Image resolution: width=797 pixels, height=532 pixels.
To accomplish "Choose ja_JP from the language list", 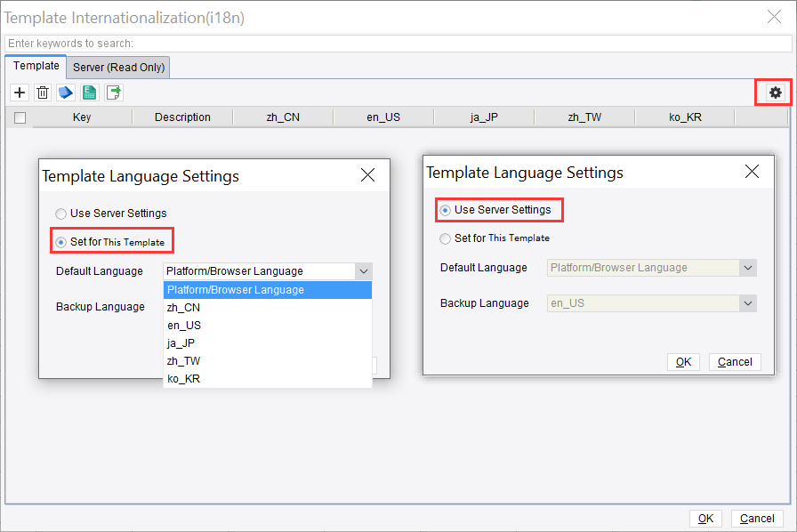I will pos(183,343).
